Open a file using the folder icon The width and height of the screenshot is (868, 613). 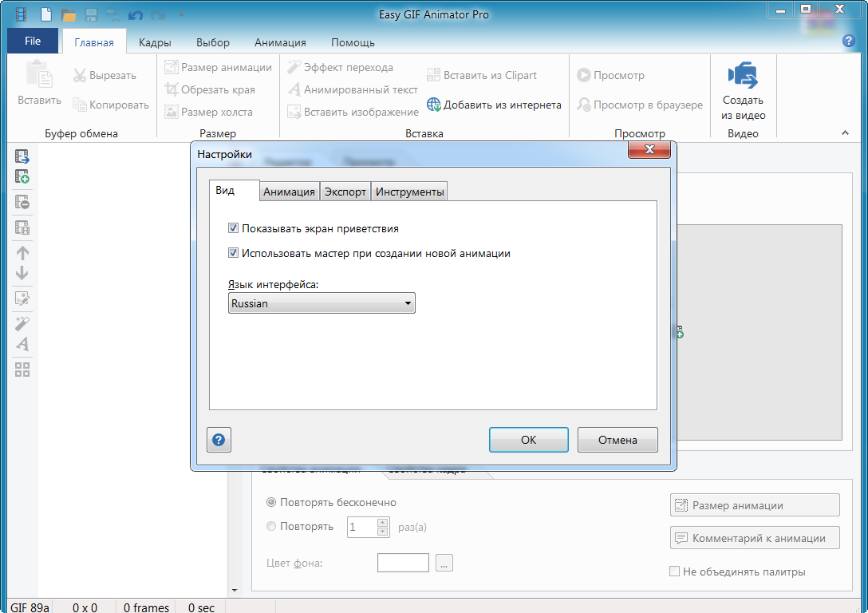coord(69,14)
